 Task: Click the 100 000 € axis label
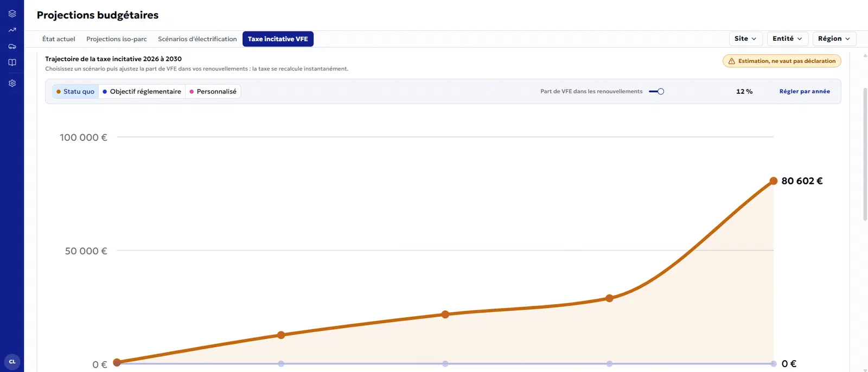84,138
